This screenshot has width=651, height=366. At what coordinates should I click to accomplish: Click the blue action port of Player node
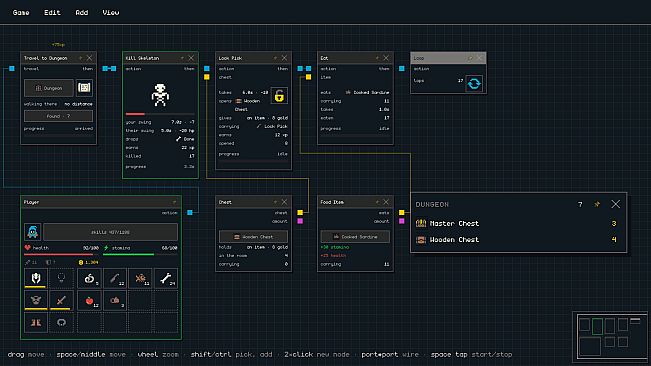(x=190, y=212)
